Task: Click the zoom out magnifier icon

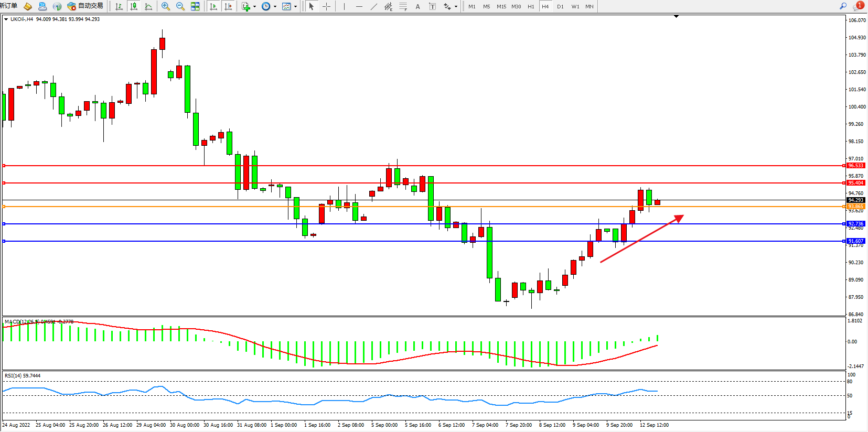Action: (x=180, y=6)
